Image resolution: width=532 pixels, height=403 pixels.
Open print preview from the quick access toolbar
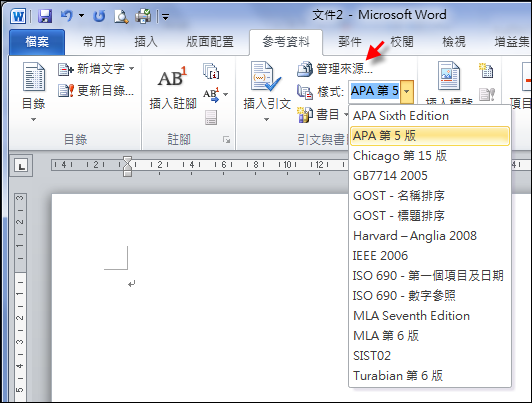coord(121,16)
